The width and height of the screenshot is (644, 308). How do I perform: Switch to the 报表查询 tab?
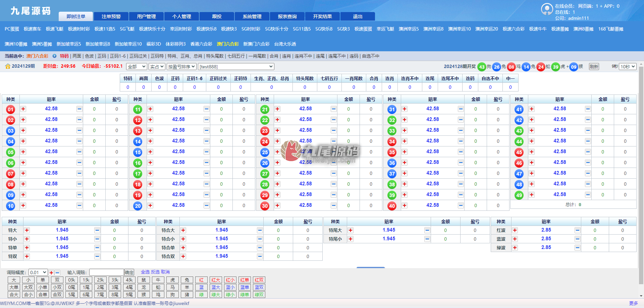[x=287, y=16]
